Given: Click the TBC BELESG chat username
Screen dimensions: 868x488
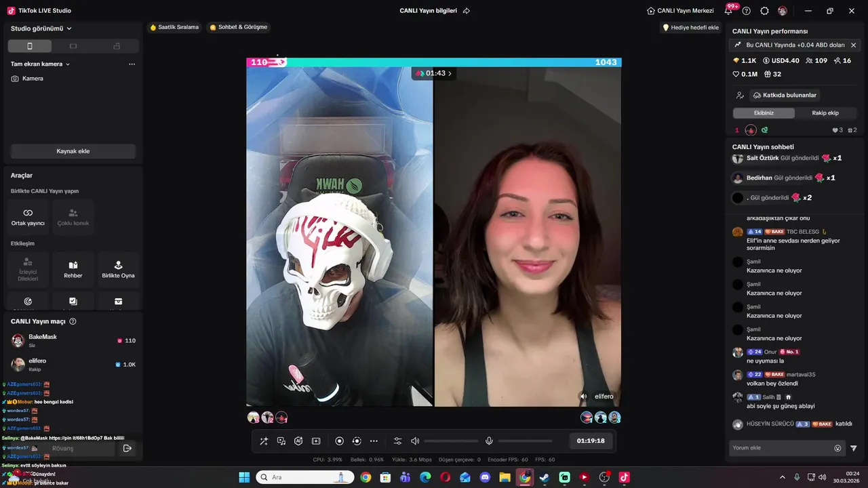Looking at the screenshot, I should point(803,231).
